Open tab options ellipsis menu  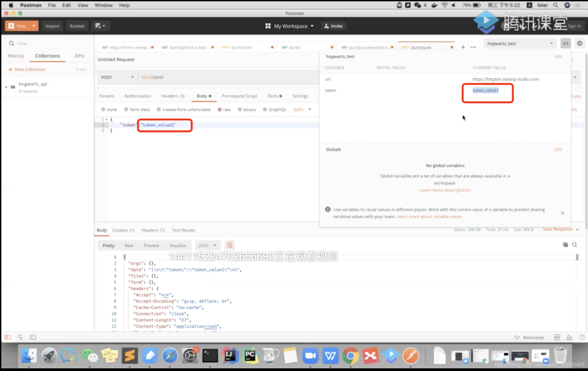coord(473,47)
